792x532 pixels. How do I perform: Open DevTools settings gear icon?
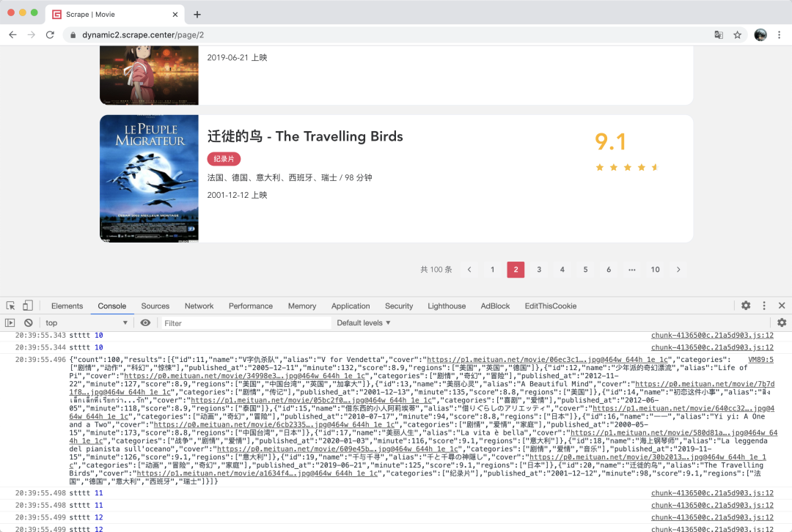pos(746,306)
